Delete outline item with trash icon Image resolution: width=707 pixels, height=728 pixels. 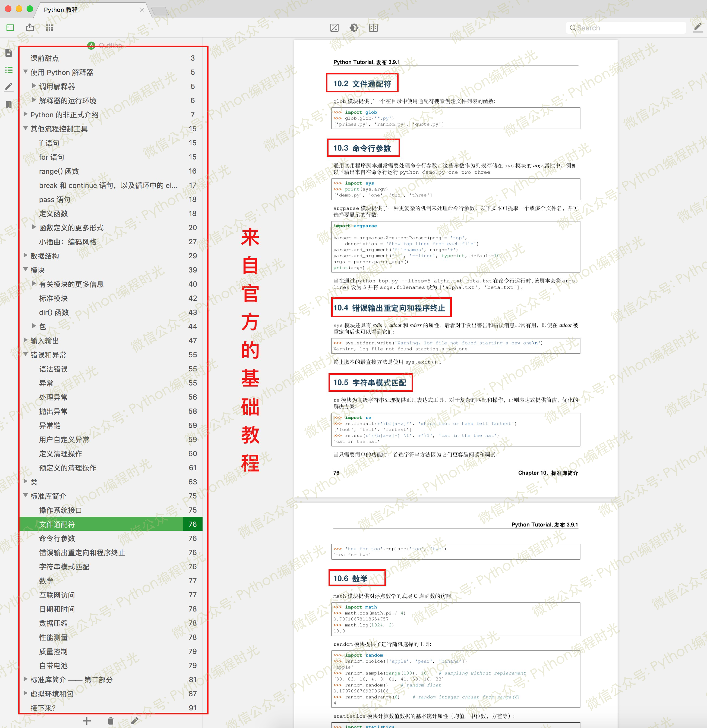[111, 721]
